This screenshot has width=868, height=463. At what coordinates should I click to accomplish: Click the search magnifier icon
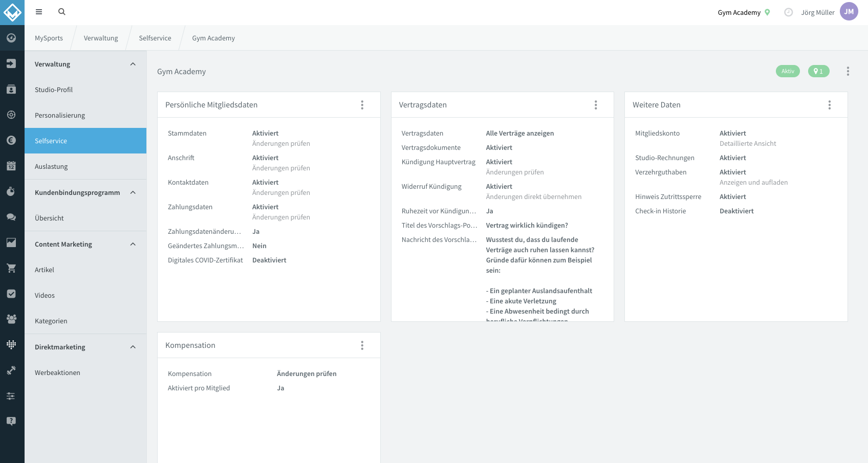click(x=62, y=12)
